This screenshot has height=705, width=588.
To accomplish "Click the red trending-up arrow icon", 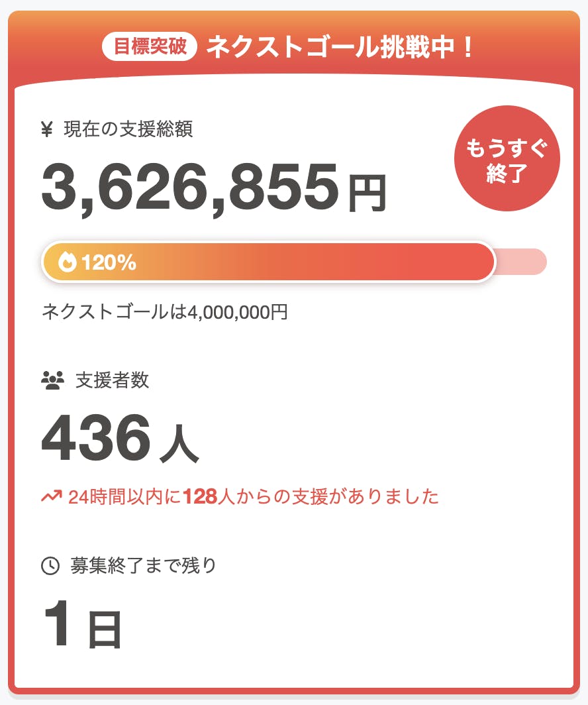I will pos(52,496).
